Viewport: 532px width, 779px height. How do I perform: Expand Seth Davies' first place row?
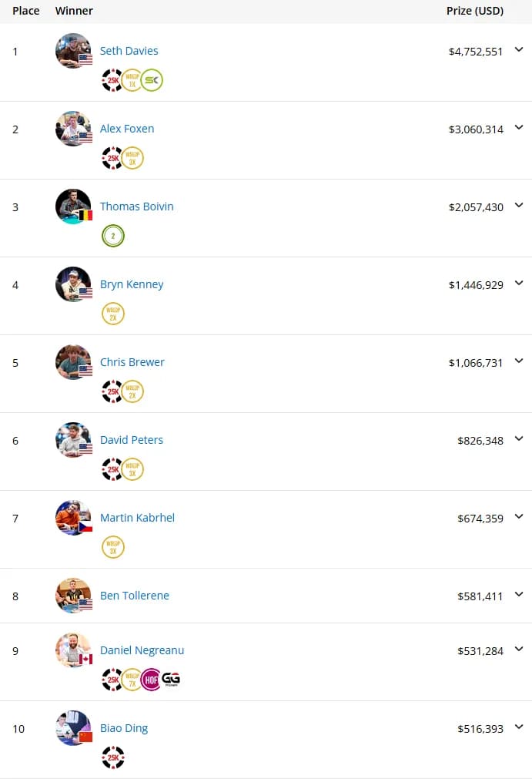click(519, 49)
